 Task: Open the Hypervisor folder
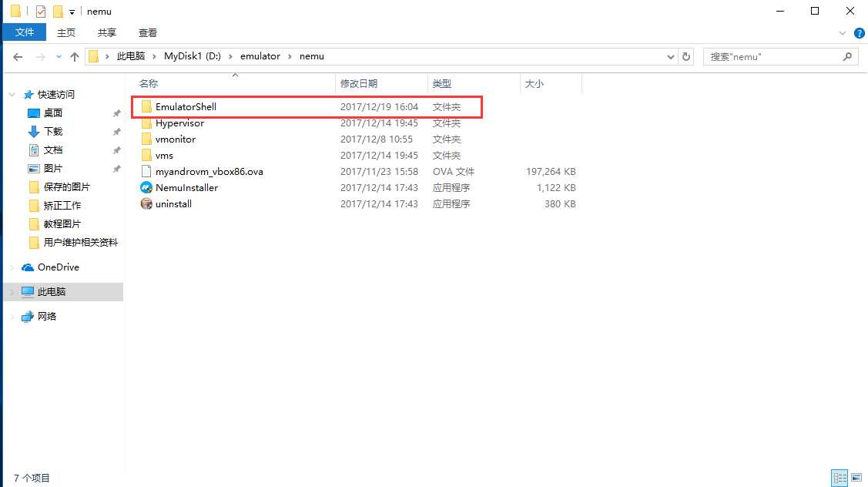pyautogui.click(x=179, y=123)
